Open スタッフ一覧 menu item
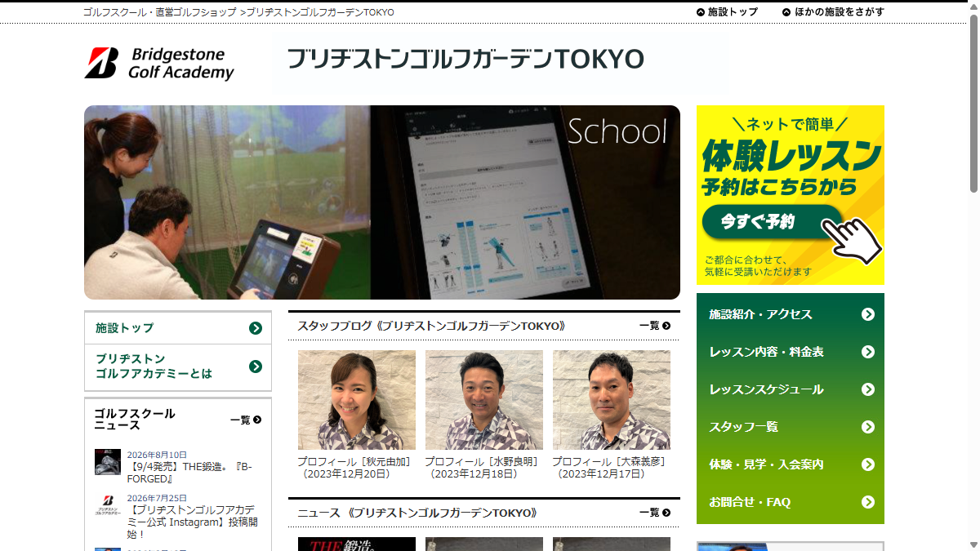This screenshot has width=980, height=551. click(791, 427)
